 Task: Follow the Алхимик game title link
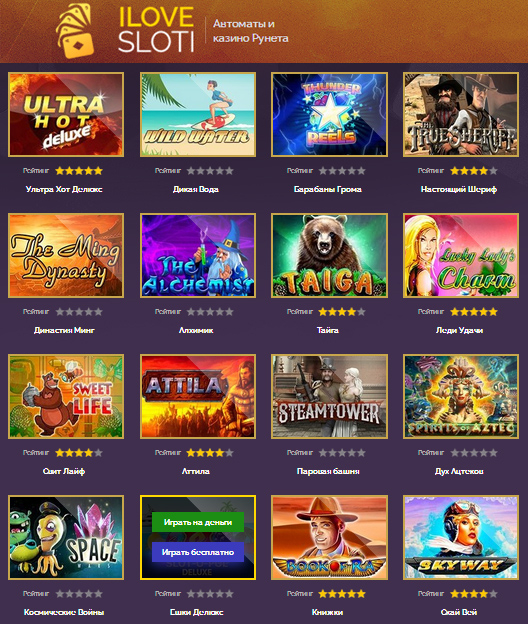click(x=196, y=330)
